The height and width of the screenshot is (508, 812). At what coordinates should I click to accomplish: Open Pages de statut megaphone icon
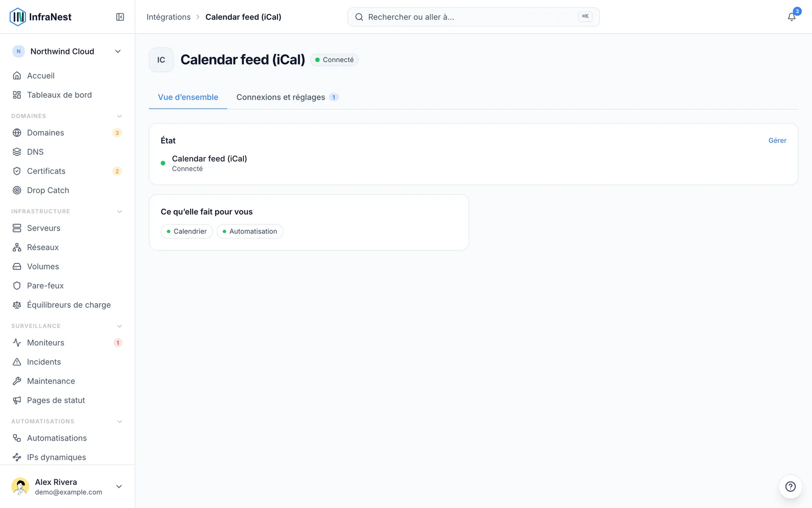coord(17,400)
